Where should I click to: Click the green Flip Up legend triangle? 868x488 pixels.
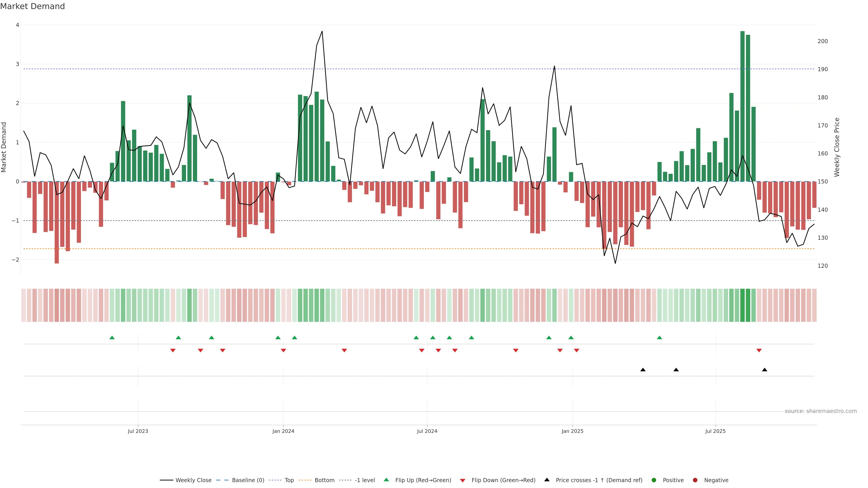[387, 480]
